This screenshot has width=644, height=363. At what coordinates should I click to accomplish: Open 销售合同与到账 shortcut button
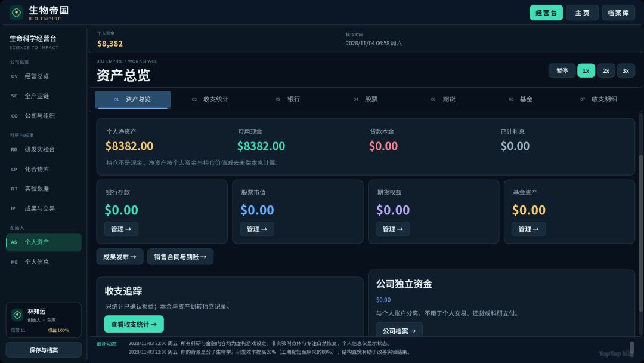click(x=180, y=257)
